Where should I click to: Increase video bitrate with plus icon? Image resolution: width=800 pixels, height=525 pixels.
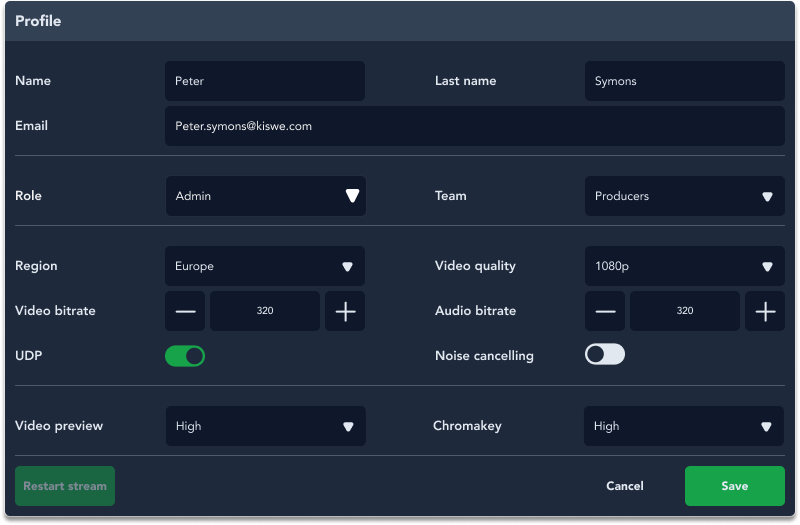(x=345, y=311)
